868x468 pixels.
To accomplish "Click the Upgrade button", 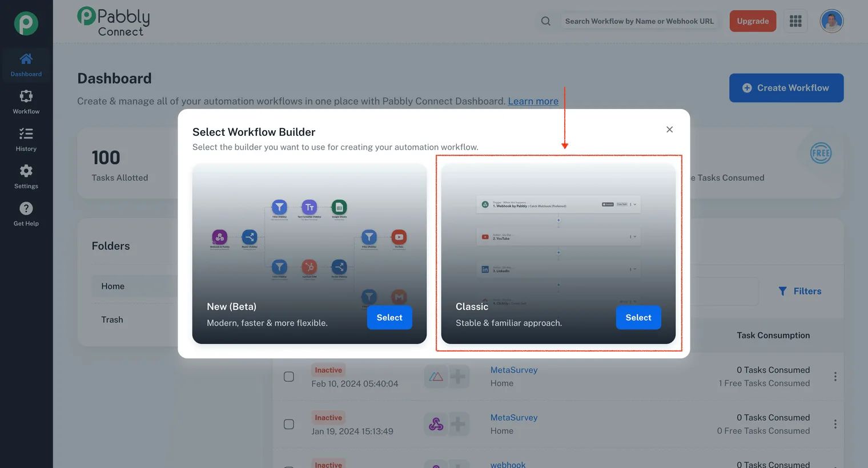I will [x=753, y=21].
